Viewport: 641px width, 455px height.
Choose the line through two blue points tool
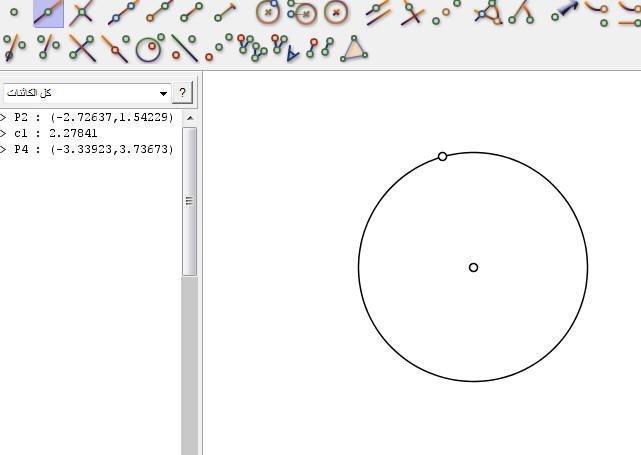point(123,12)
